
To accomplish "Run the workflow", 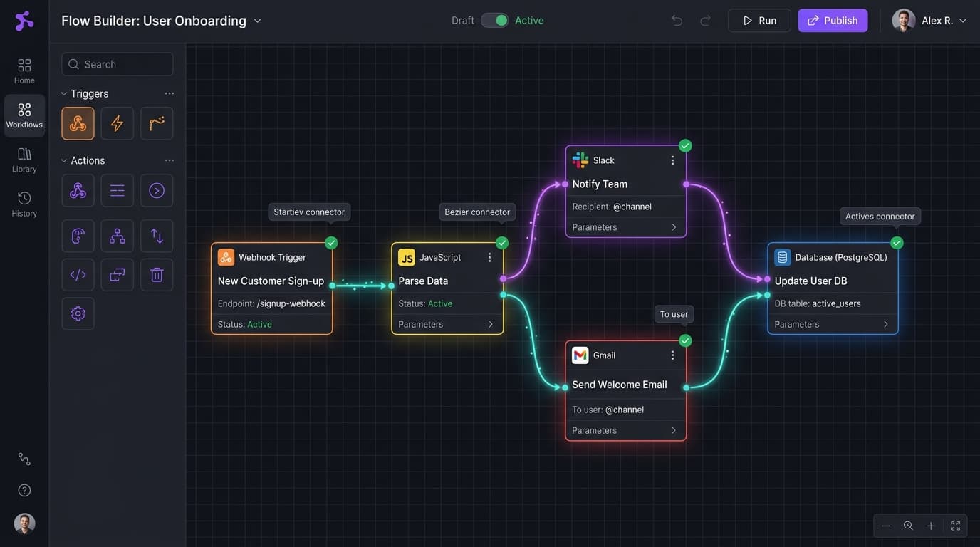I will point(759,21).
